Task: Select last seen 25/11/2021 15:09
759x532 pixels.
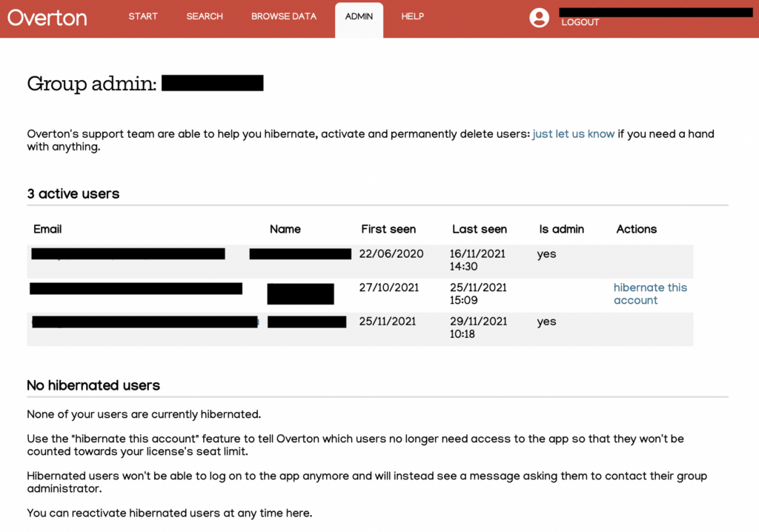Action: [478, 294]
